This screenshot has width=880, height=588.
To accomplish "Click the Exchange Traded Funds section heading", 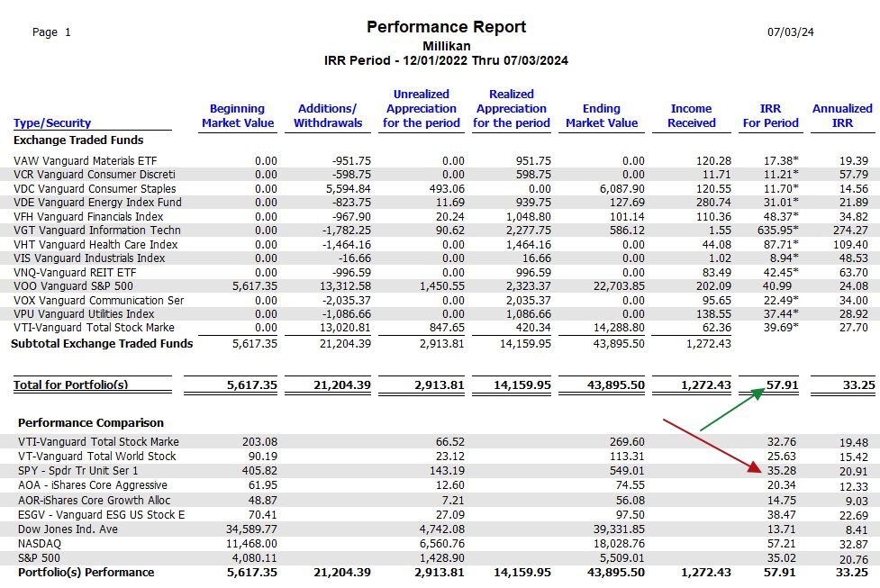I will coord(78,140).
